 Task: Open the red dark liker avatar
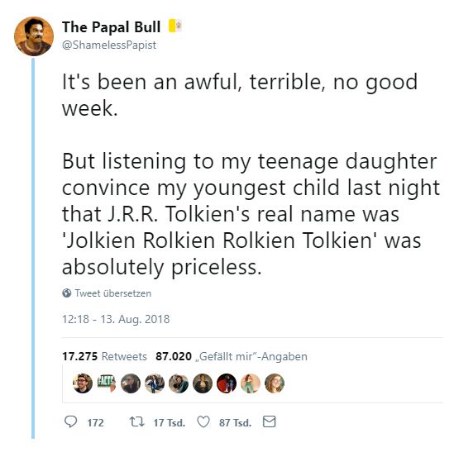(x=227, y=383)
